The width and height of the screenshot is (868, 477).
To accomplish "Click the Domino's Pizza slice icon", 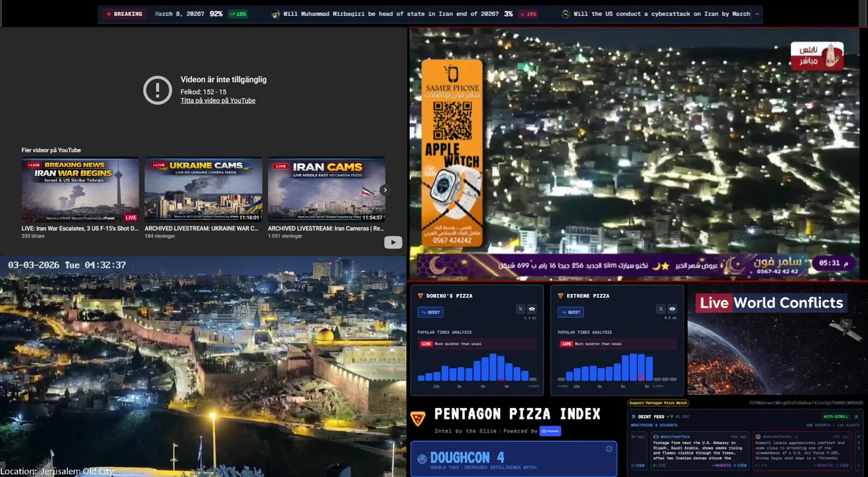I will 420,295.
